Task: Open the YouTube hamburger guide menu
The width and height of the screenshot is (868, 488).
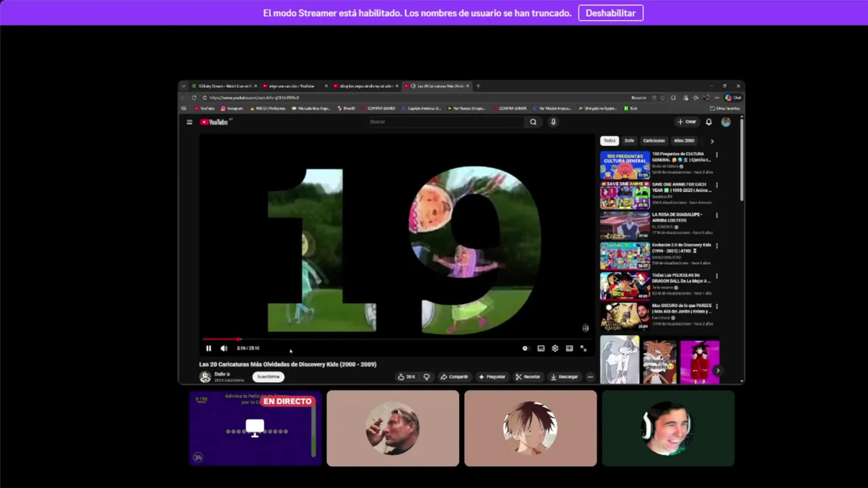Action: 189,122
